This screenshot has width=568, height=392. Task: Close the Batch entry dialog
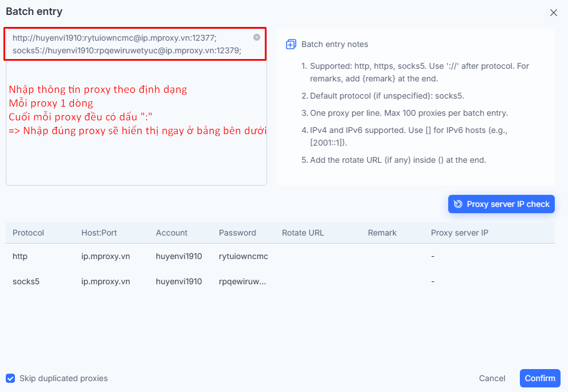point(553,13)
